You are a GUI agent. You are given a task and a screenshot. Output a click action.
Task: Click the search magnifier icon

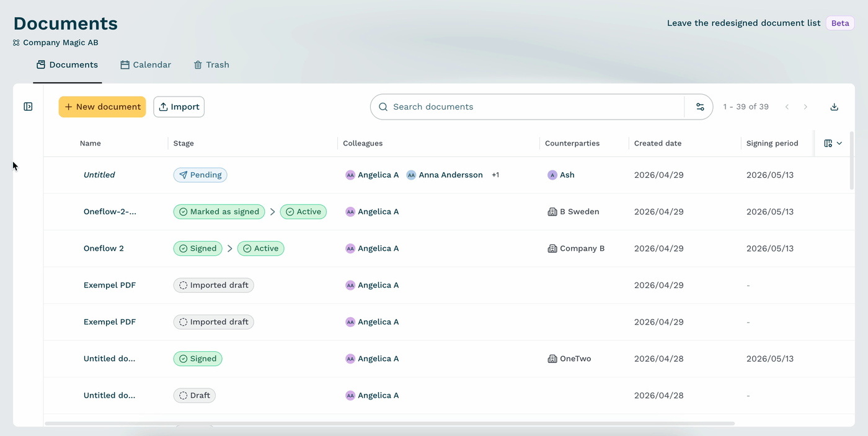coord(383,107)
